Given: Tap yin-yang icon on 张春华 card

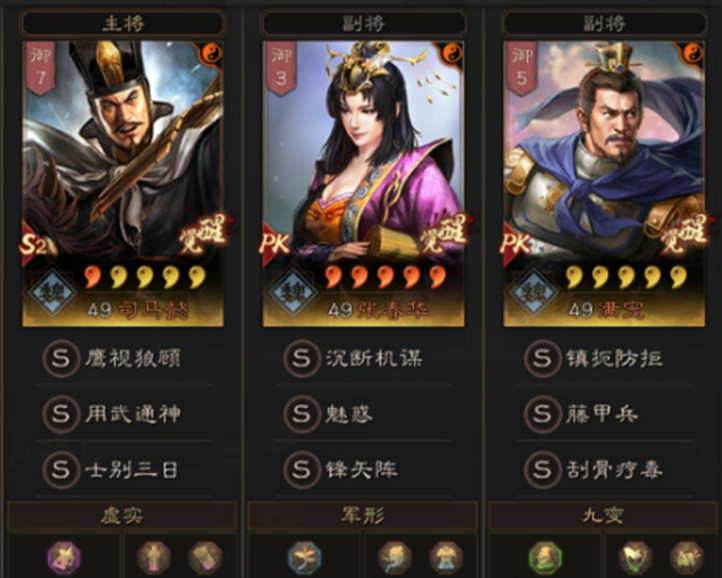Looking at the screenshot, I should point(453,54).
